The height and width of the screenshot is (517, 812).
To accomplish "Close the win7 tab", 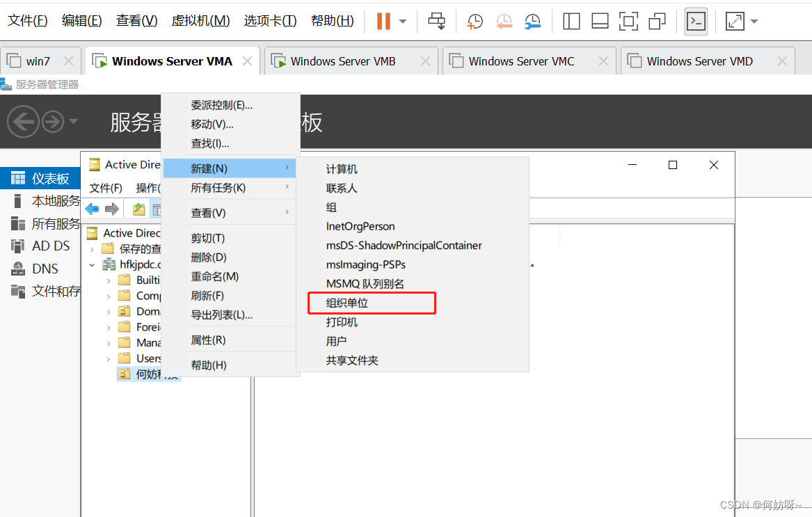I will 68,61.
